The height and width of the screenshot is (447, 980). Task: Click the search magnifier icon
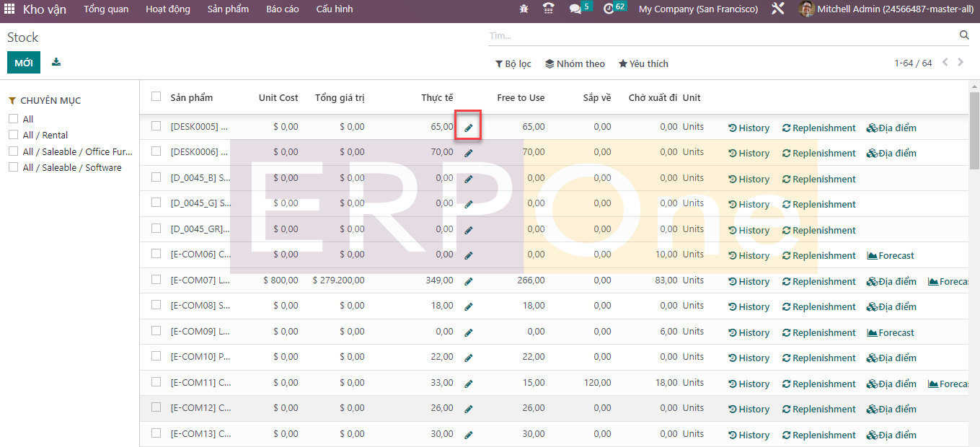pyautogui.click(x=964, y=35)
